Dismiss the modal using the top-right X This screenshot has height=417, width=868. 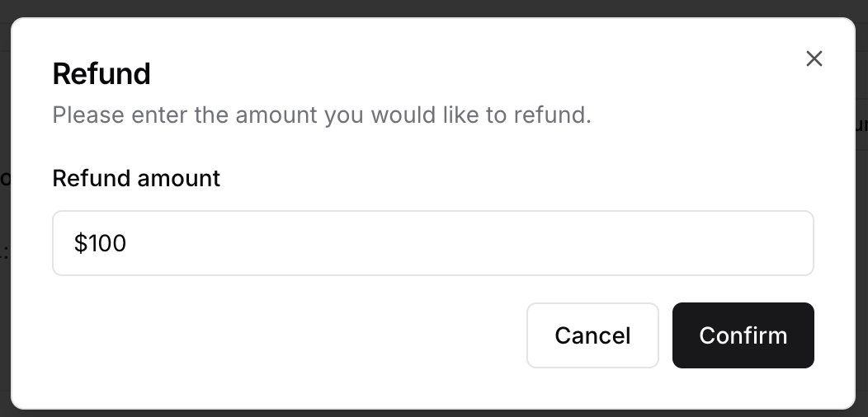[814, 59]
